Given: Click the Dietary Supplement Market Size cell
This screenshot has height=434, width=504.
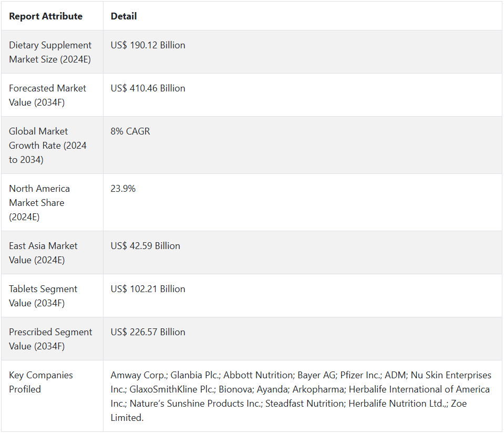Looking at the screenshot, I should click(x=50, y=52).
